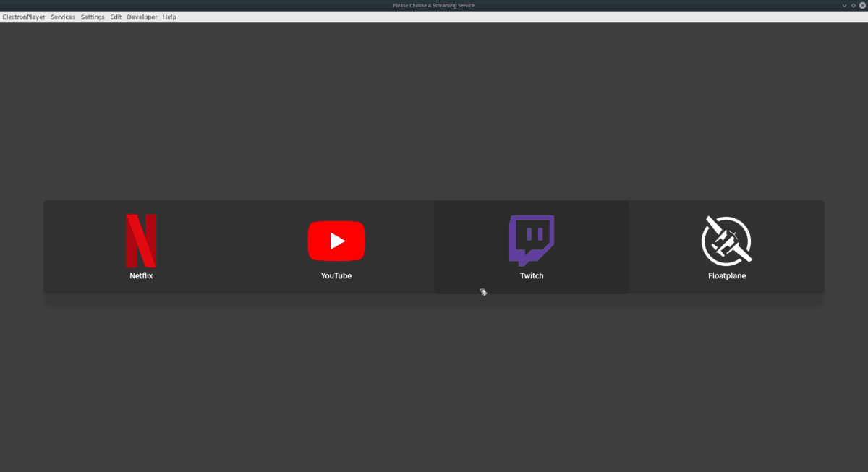Screen dimensions: 868x472
Task: Open the Help menu
Action: coord(169,17)
